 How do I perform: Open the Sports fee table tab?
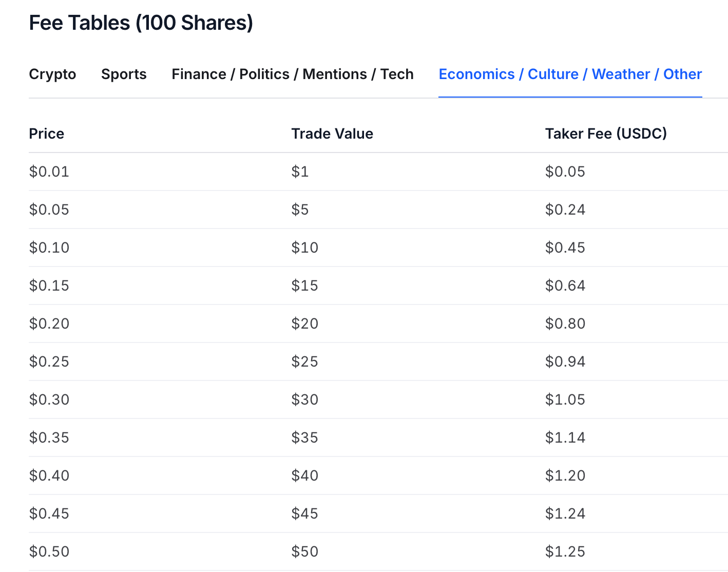[x=124, y=74]
